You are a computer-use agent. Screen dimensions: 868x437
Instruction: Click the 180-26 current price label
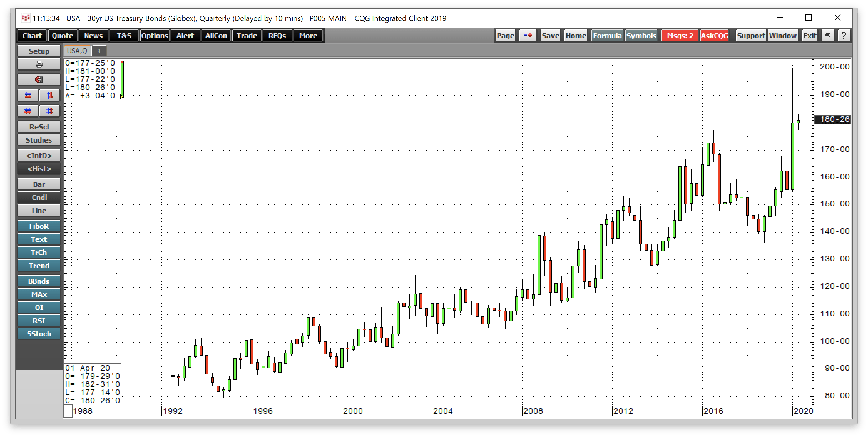[833, 119]
